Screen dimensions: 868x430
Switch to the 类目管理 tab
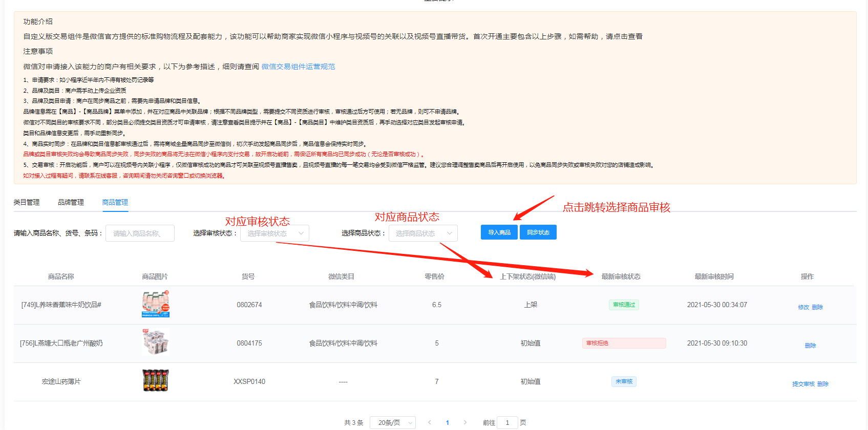[27, 202]
